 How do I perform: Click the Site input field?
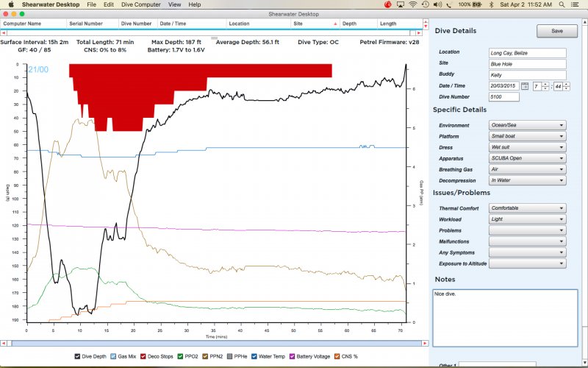click(527, 64)
